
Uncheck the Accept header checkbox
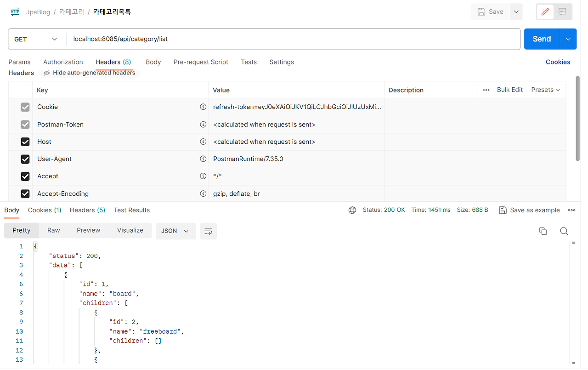25,176
